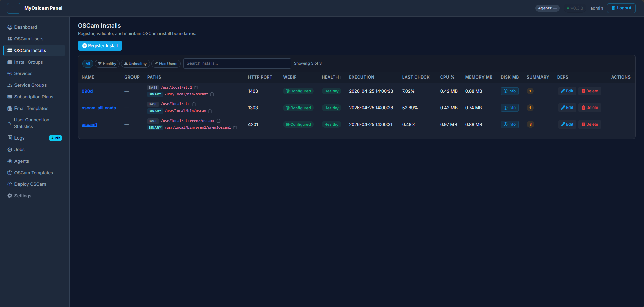644x307 pixels.
Task: Filter installs by Unhealthy
Action: [136, 64]
